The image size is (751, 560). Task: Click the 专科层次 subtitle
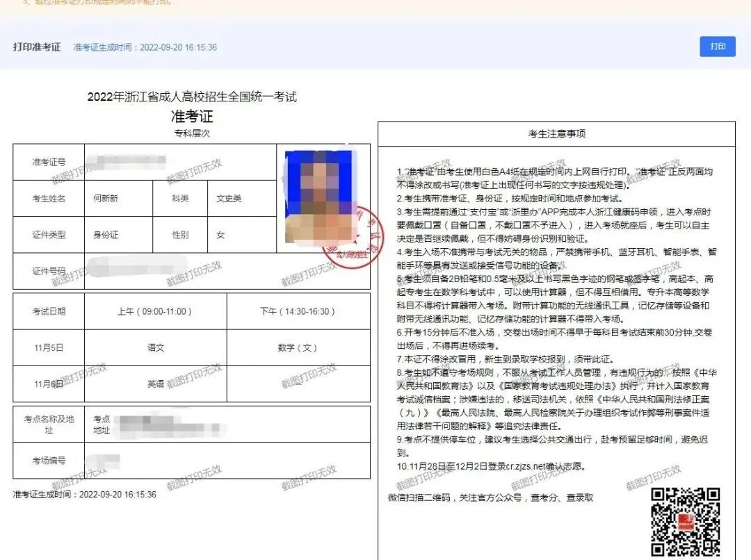pos(192,133)
